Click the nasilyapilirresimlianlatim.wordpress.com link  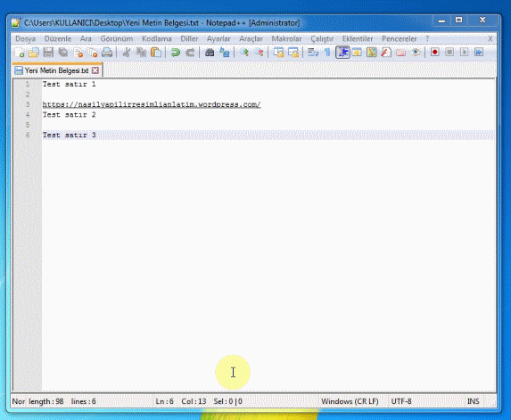pos(152,104)
